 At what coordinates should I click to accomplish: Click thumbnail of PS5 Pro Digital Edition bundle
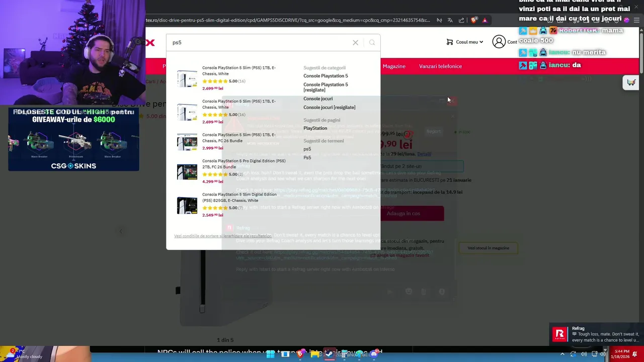pos(187,172)
